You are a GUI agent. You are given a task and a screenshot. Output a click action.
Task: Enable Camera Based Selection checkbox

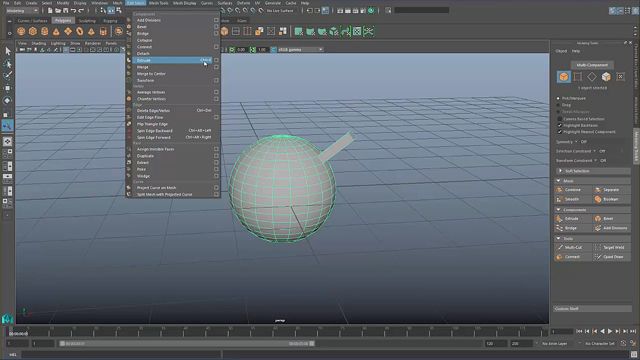560,119
